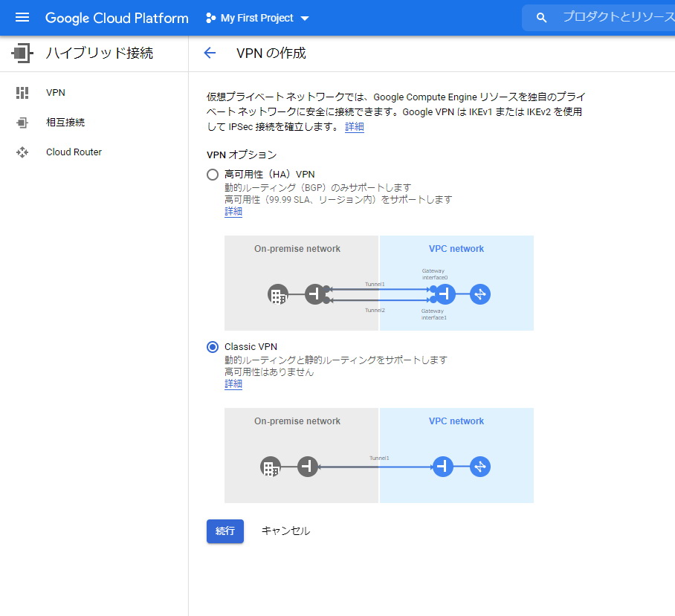Click the Google Cloud Platform logo text
Image resolution: width=675 pixels, height=616 pixels.
[x=117, y=18]
